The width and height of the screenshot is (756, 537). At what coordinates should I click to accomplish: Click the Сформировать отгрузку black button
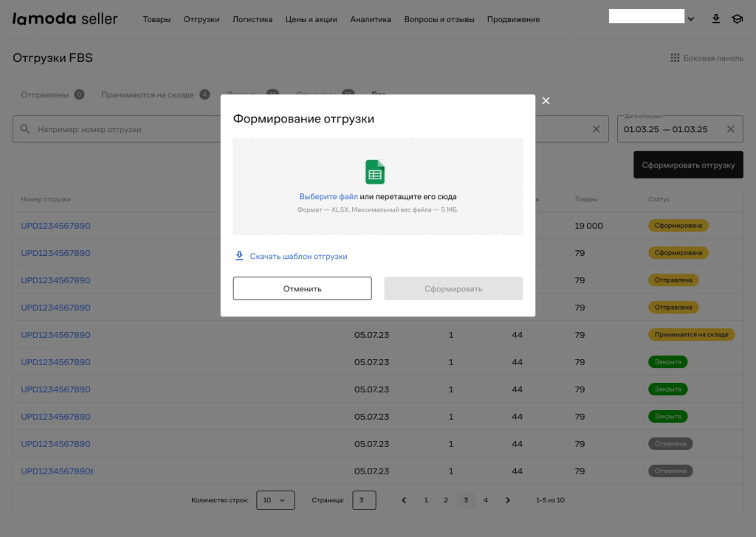pyautogui.click(x=688, y=165)
